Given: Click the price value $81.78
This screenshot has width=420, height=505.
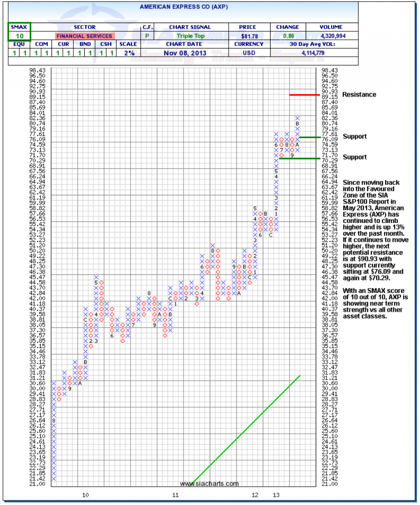Looking at the screenshot, I should [249, 36].
